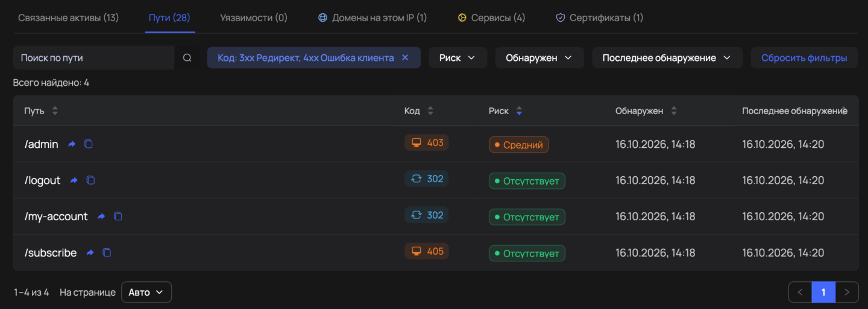Click the shield icon on Сертификаты tab
The height and width of the screenshot is (309, 868).
click(560, 18)
